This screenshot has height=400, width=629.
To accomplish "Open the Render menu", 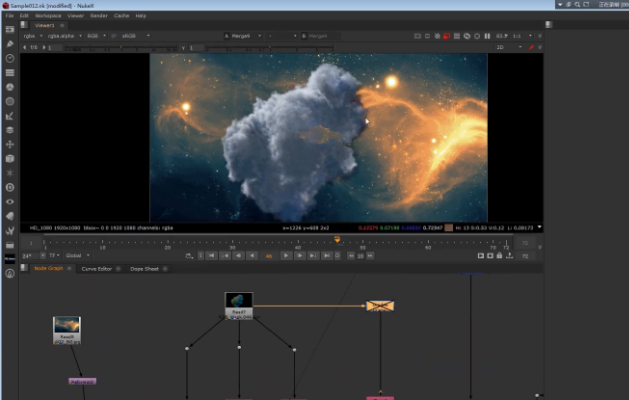I will [99, 16].
